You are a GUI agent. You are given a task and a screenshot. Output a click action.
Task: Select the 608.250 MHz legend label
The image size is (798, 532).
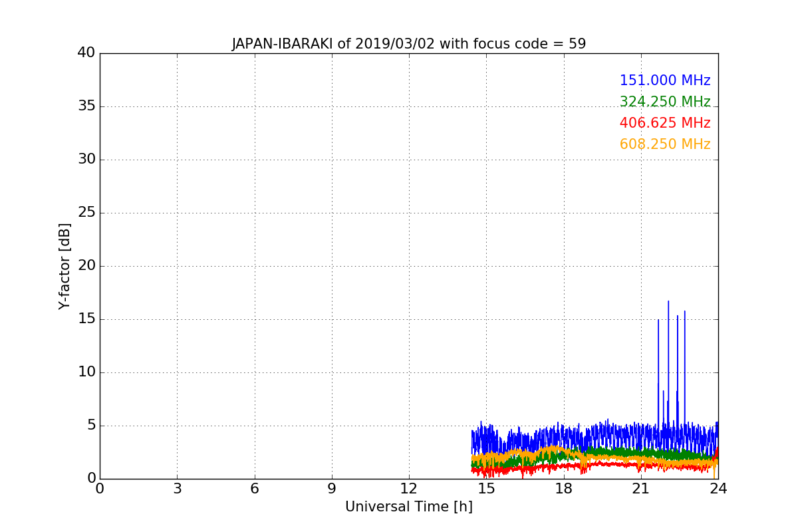click(665, 145)
